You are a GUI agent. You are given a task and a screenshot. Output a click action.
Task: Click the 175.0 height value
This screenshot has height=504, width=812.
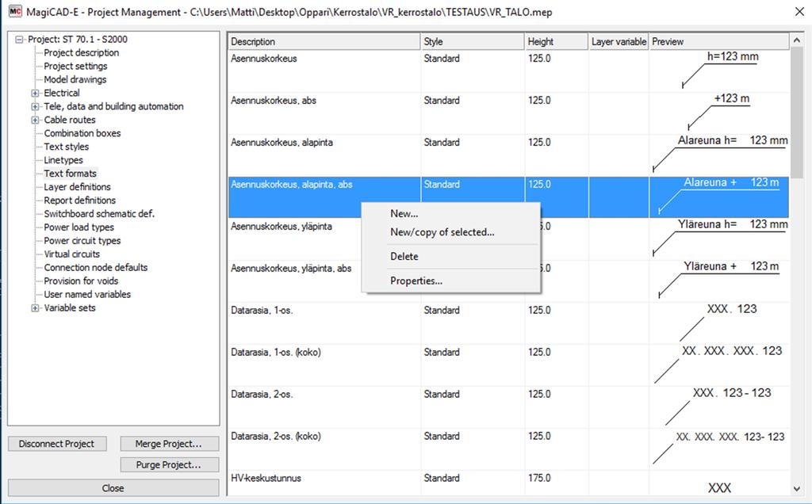539,478
